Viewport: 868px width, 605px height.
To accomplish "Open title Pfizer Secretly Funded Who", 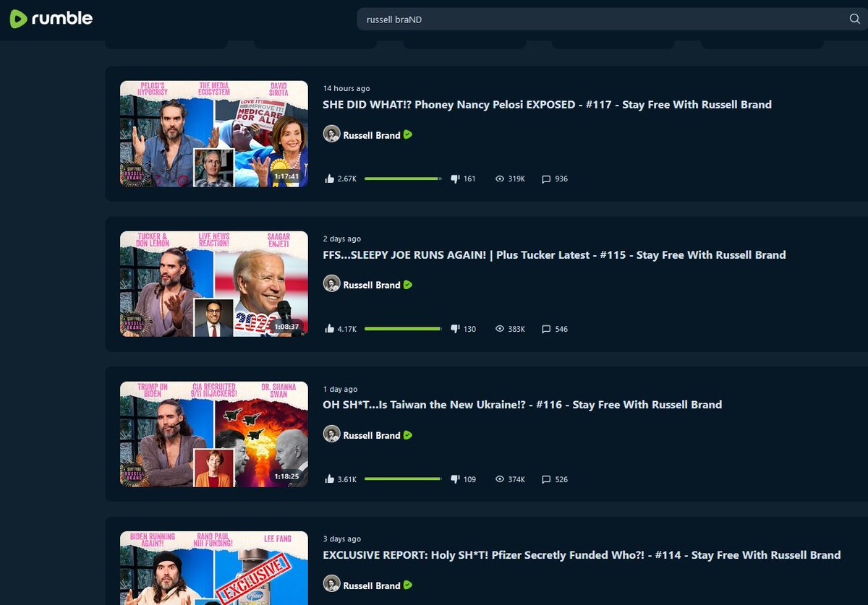I will pos(582,555).
